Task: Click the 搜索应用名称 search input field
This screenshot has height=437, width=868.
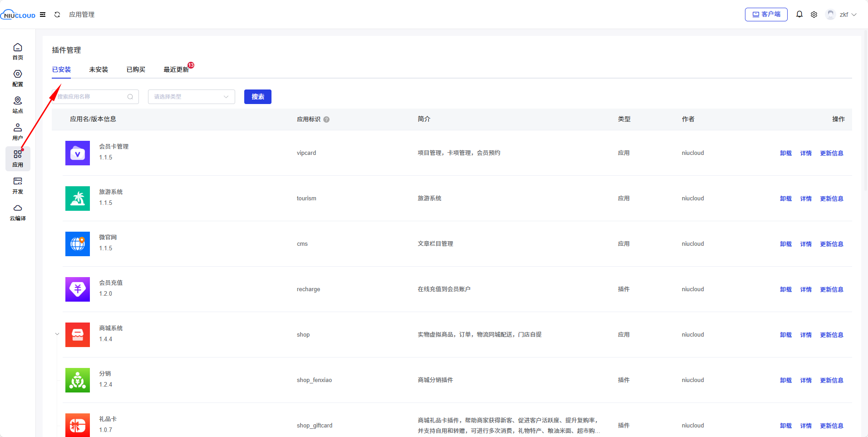Action: click(x=91, y=97)
